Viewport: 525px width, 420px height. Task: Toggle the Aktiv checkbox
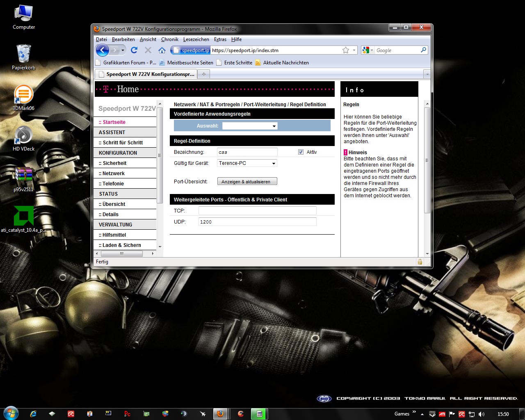click(x=301, y=152)
